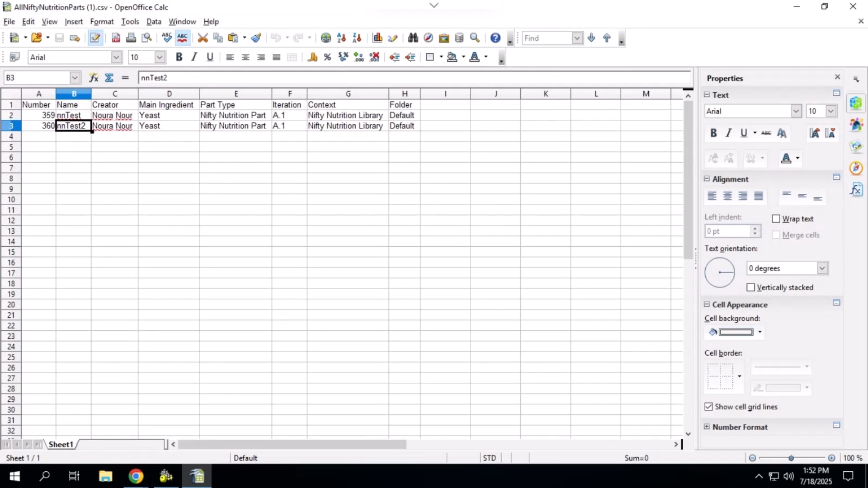Select column D header
Image resolution: width=868 pixels, height=488 pixels.
tap(169, 94)
